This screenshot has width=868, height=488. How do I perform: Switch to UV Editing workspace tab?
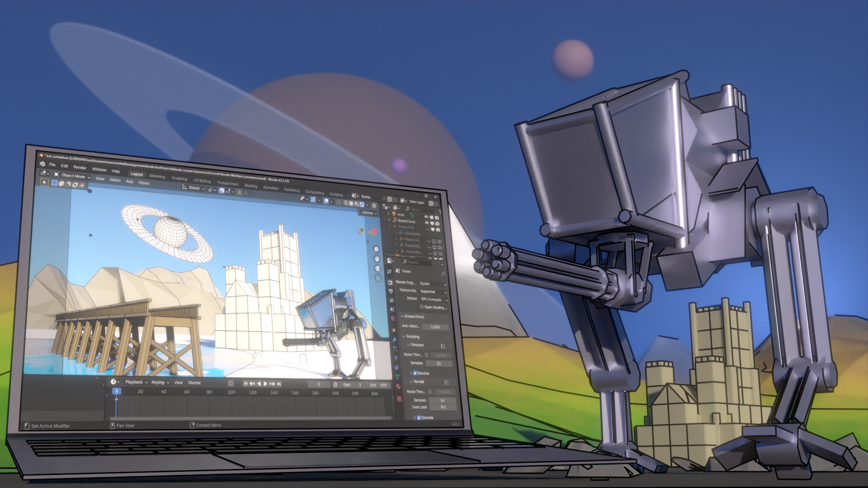coord(202,181)
